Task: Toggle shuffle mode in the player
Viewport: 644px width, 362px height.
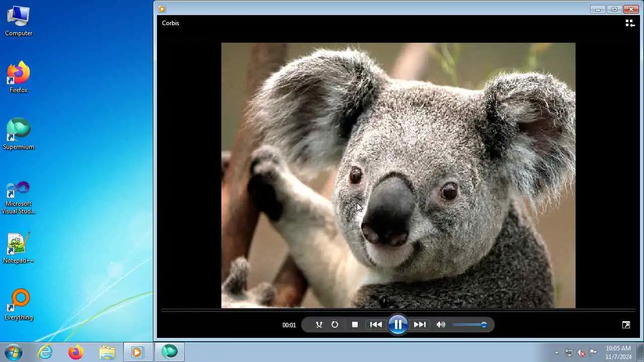Action: 319,325
